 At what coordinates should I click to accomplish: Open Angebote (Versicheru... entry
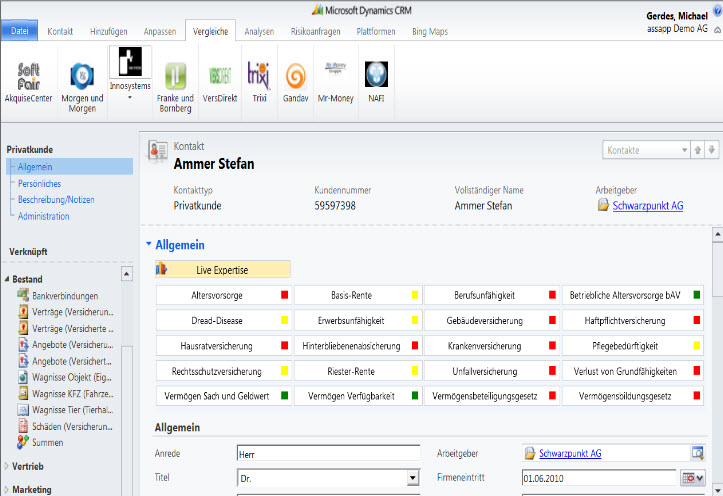point(66,345)
